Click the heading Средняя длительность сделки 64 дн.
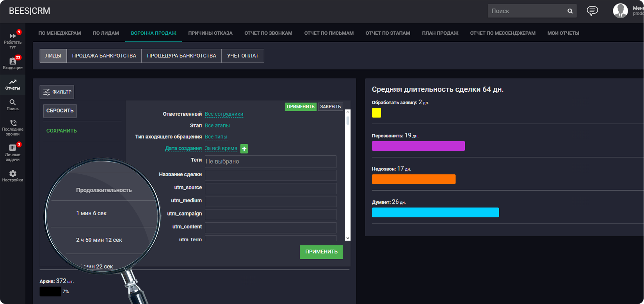 click(438, 89)
